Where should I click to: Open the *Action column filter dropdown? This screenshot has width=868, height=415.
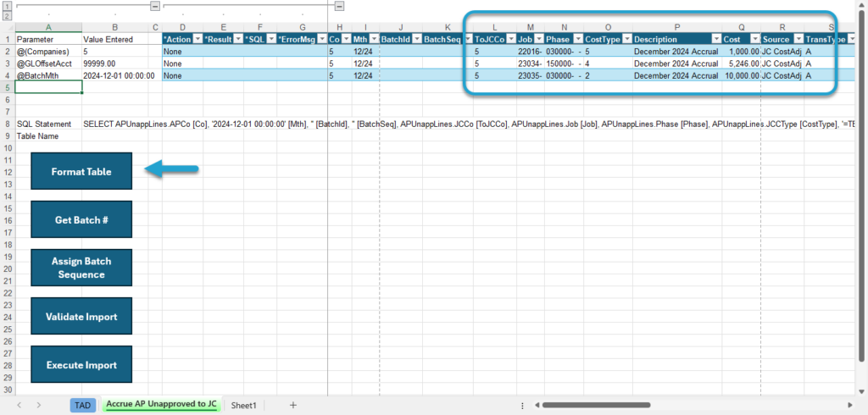[x=197, y=39]
